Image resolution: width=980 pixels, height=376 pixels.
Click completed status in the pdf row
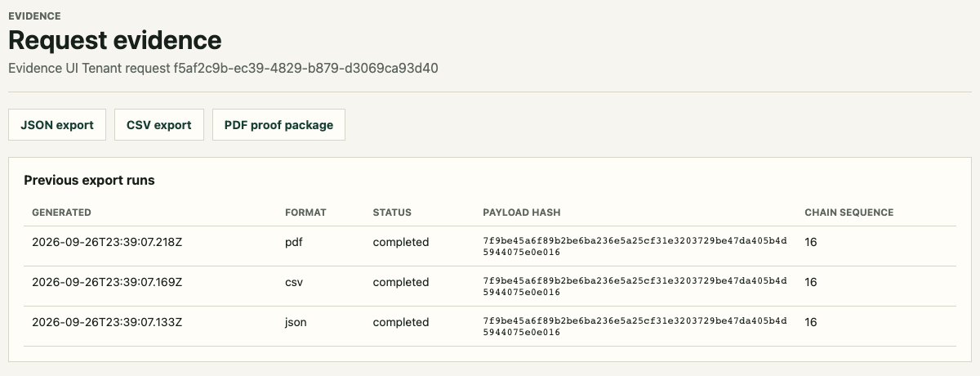[401, 242]
